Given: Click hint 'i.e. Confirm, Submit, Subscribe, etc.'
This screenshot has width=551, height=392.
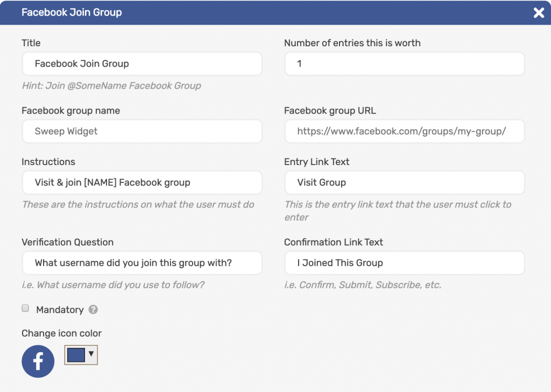Looking at the screenshot, I should [x=363, y=285].
